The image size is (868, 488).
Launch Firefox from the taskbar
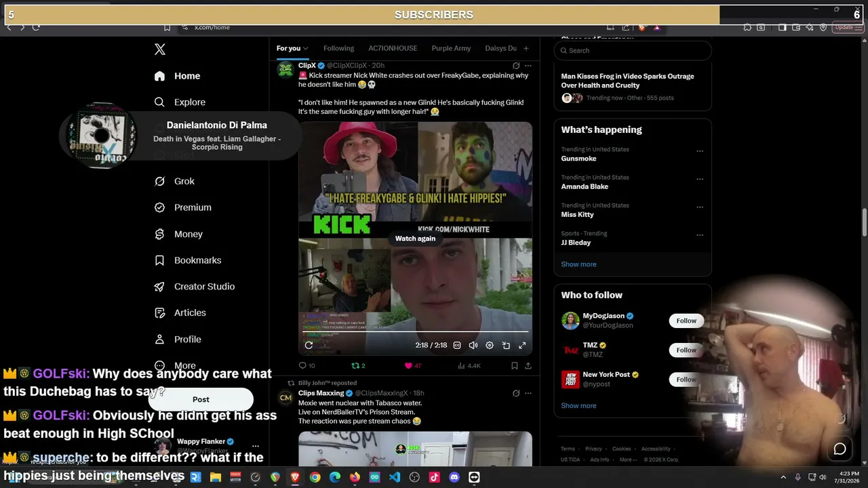tap(355, 477)
